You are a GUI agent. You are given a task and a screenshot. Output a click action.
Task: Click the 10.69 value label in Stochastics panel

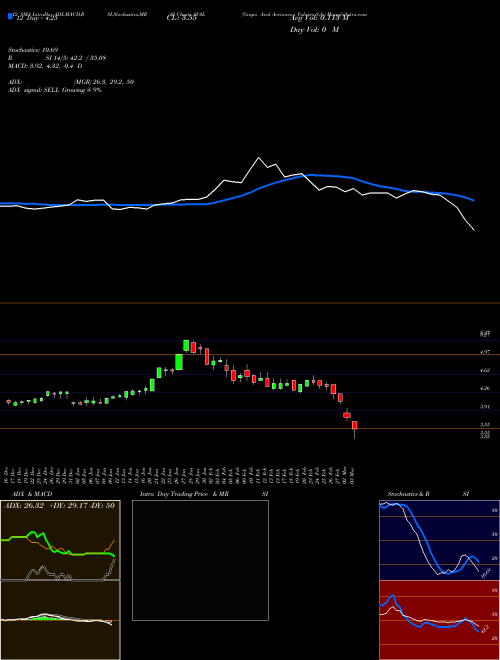coord(486,572)
